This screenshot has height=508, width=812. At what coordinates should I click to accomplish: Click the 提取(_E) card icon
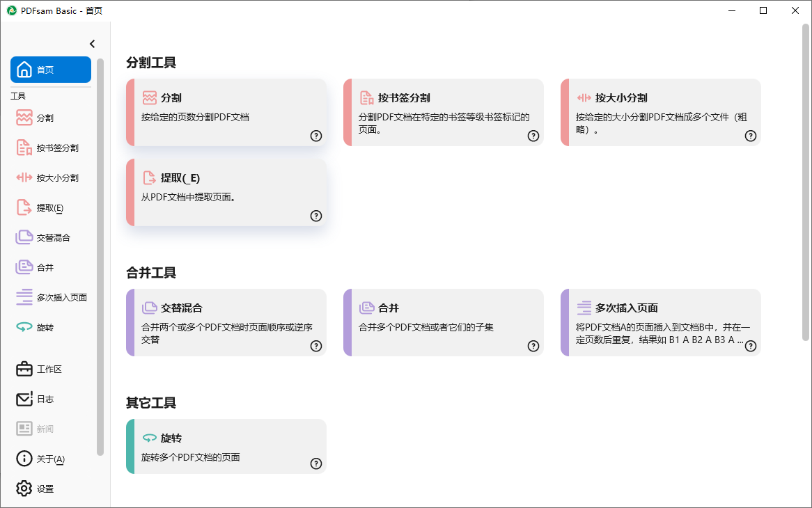point(149,178)
